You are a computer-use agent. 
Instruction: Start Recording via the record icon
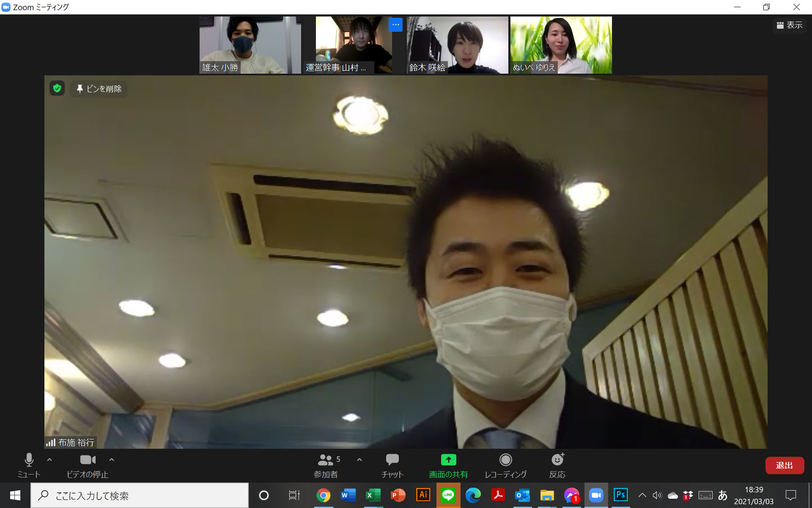click(505, 460)
